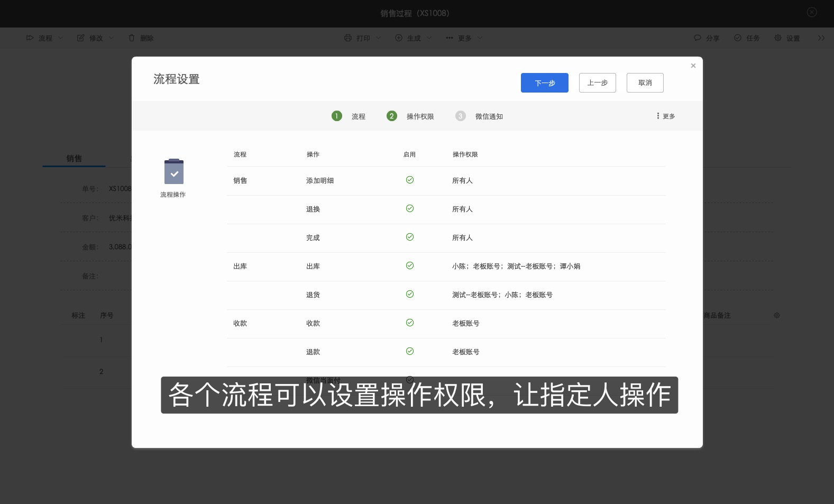
Task: Click the 退货 operation cell
Action: click(x=313, y=295)
